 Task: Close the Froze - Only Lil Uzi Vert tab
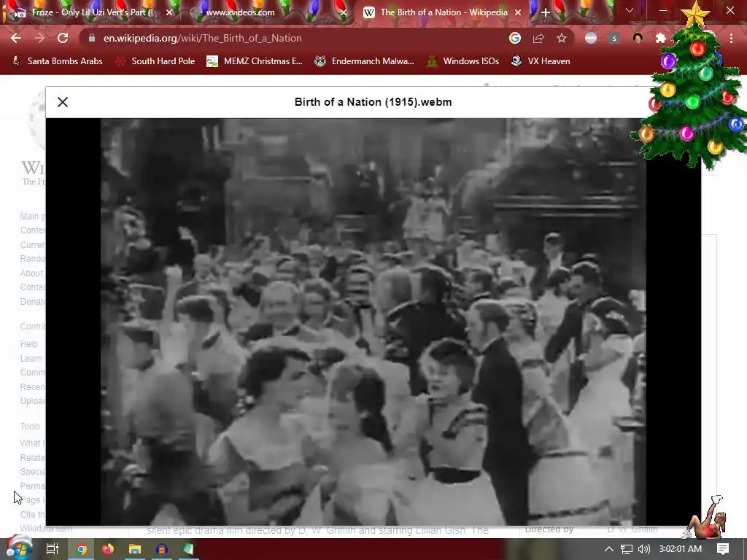click(x=169, y=12)
